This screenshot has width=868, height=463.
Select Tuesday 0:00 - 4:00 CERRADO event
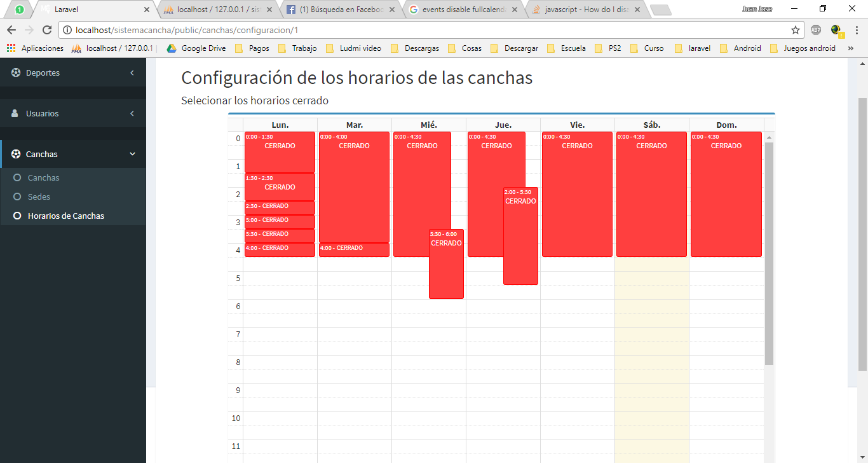[x=354, y=187]
